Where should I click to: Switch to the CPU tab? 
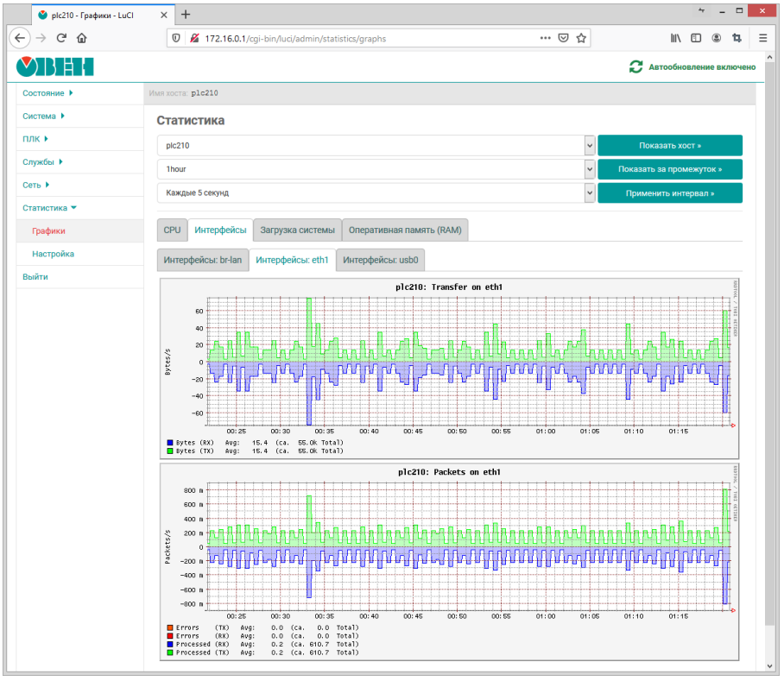tap(172, 230)
